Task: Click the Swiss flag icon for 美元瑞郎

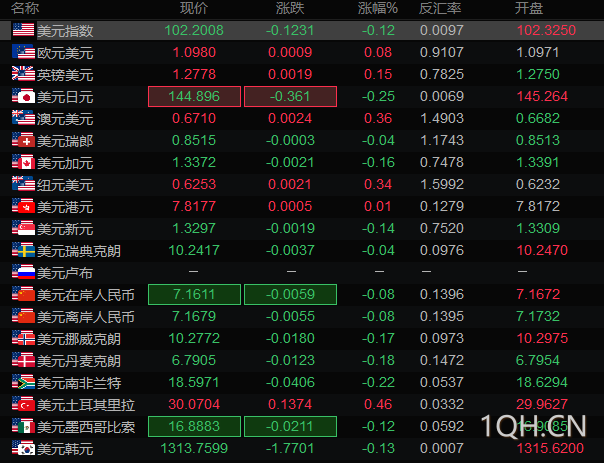Action: pos(23,139)
